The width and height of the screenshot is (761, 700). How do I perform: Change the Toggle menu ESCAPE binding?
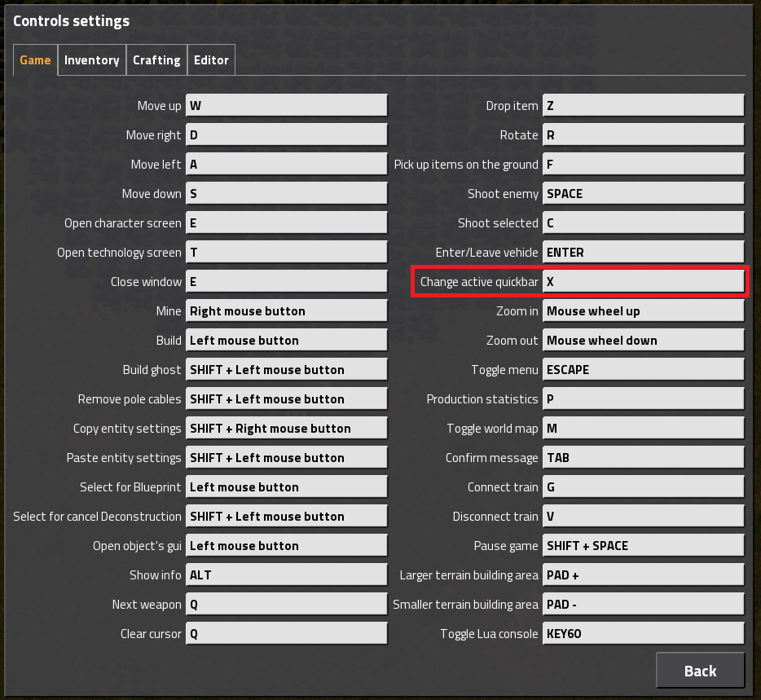[643, 369]
